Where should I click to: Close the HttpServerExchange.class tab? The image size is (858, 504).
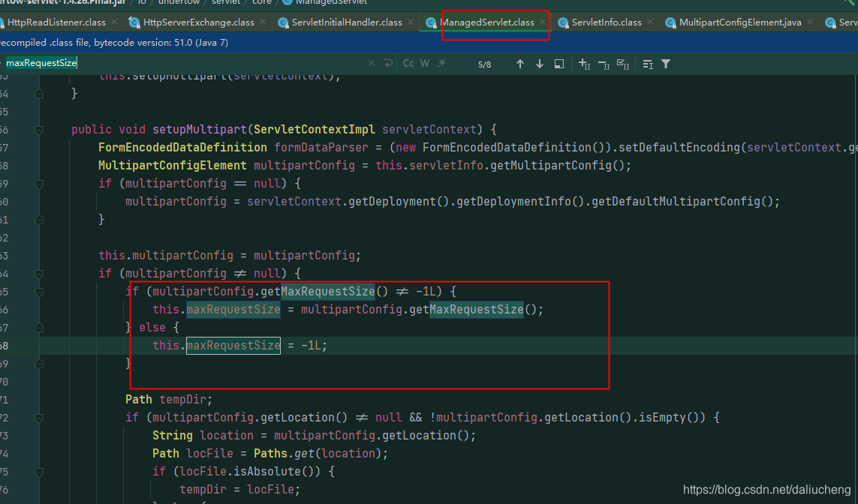tap(263, 22)
